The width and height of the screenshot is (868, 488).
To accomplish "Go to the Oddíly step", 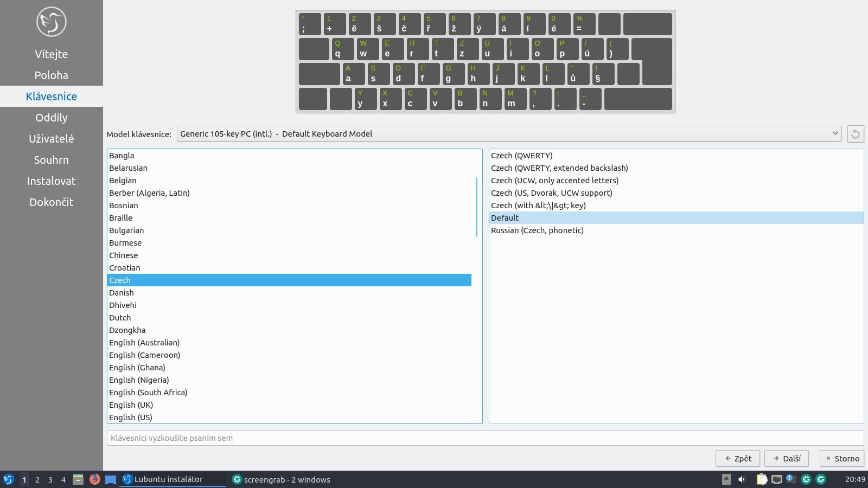I will (x=52, y=118).
